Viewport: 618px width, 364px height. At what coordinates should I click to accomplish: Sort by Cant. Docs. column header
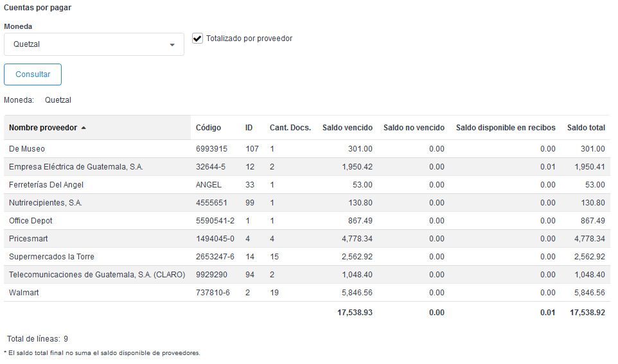tap(290, 128)
